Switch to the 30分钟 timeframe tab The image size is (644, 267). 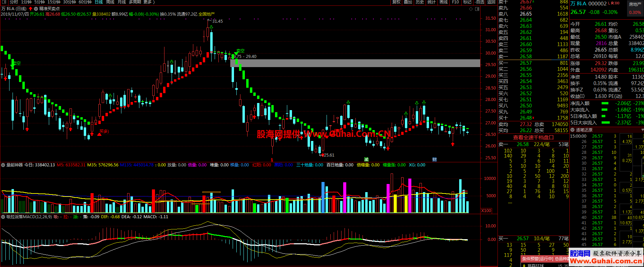point(70,2)
